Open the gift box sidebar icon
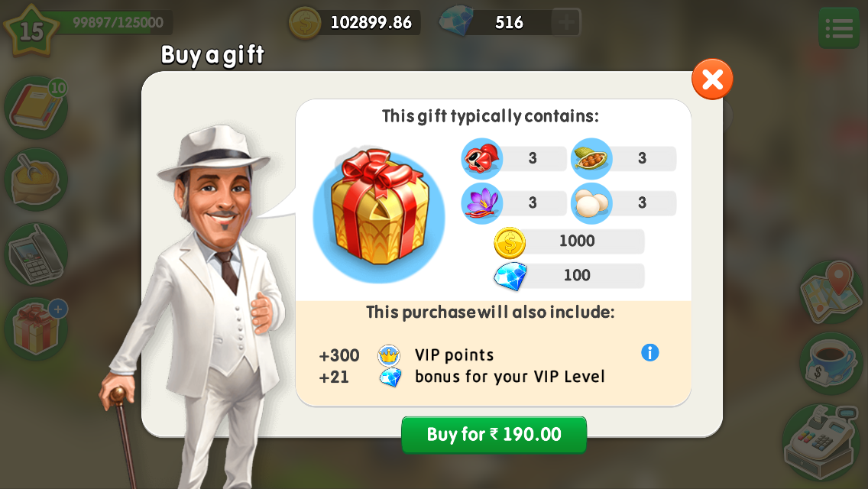Screen dimensions: 868x489 pos(36,329)
